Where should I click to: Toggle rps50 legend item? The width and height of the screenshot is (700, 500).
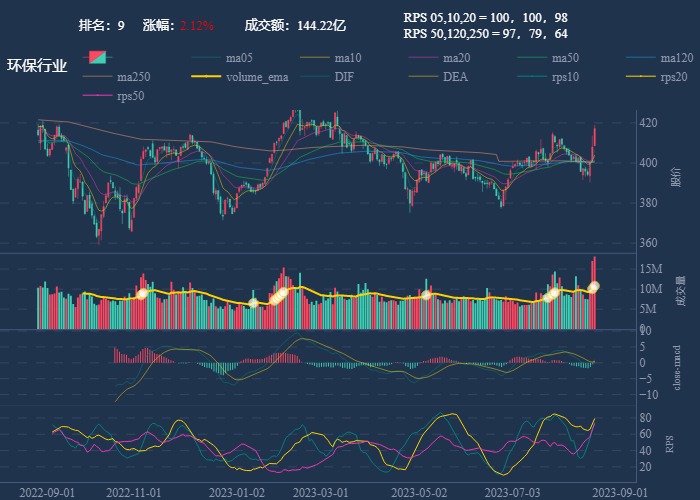click(x=129, y=96)
